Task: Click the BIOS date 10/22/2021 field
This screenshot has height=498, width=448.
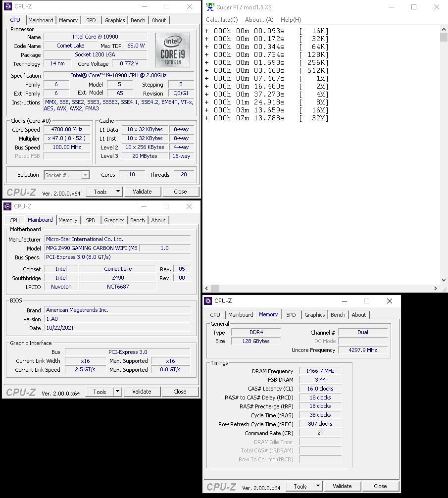Action: click(118, 328)
